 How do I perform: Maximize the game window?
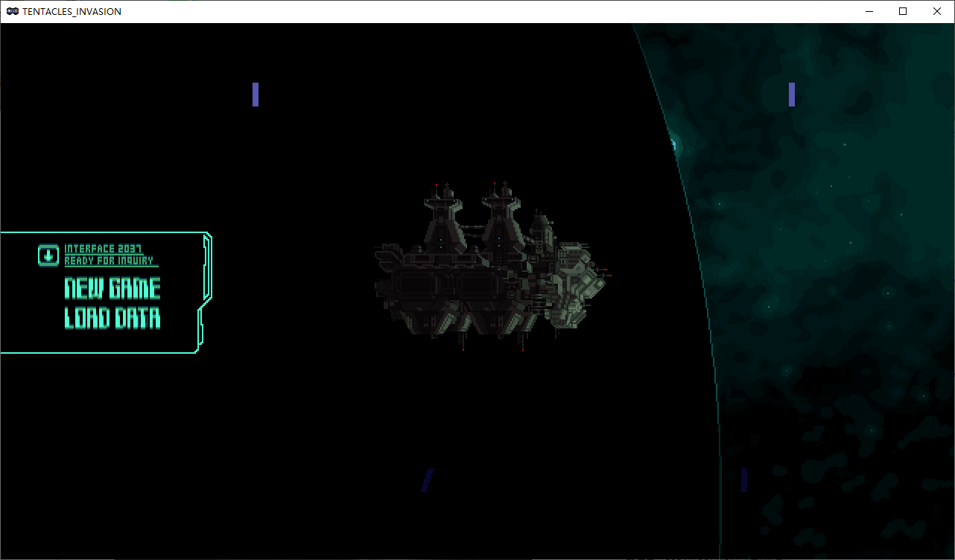pos(903,11)
